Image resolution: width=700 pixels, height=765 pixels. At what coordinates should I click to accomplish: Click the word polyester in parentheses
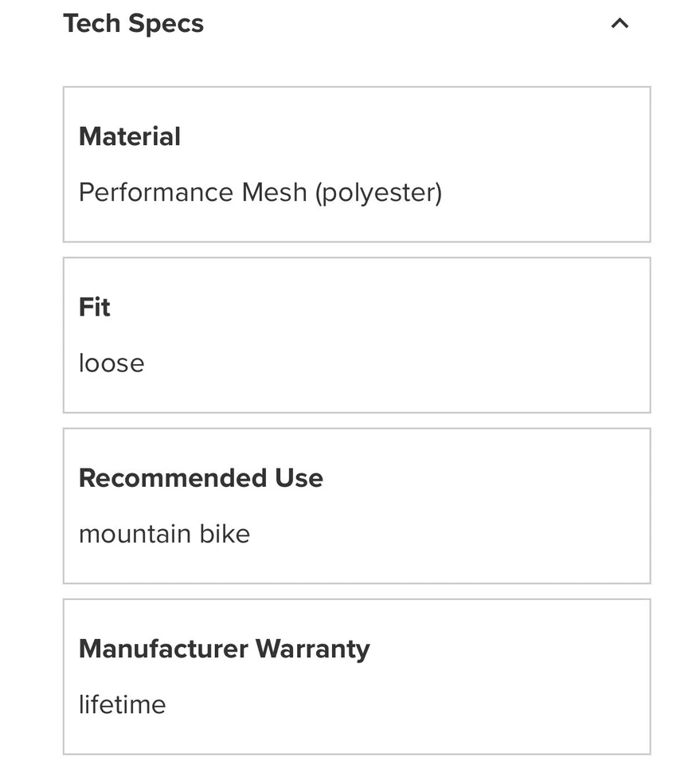[378, 193]
